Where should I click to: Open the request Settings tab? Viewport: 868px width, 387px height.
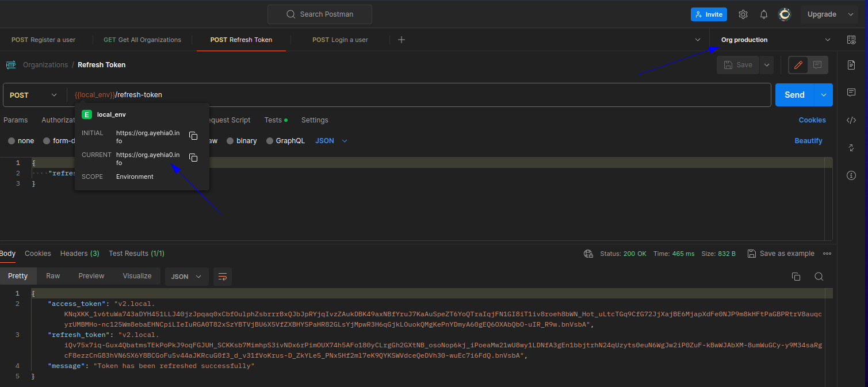pos(315,120)
